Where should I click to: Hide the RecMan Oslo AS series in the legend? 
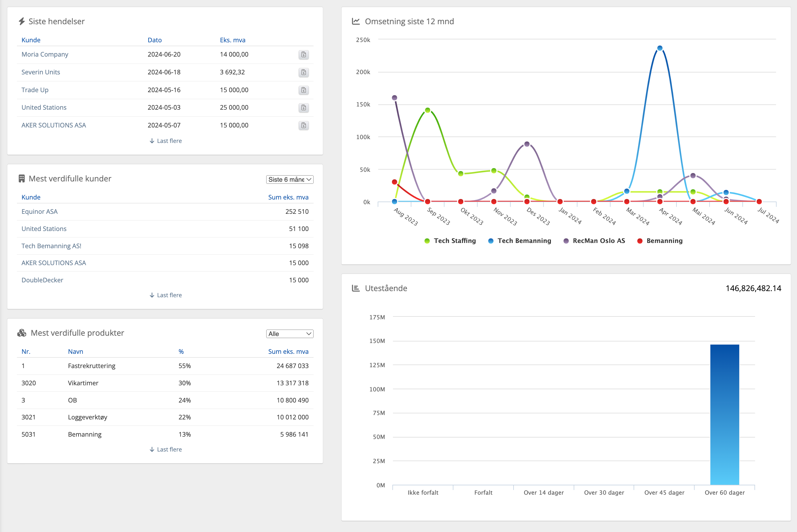tap(598, 241)
